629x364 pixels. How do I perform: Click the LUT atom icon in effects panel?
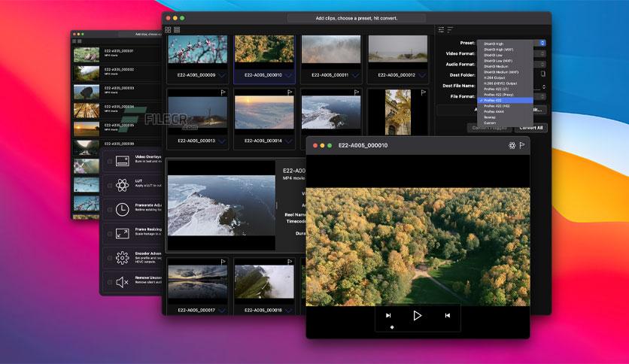(x=123, y=185)
